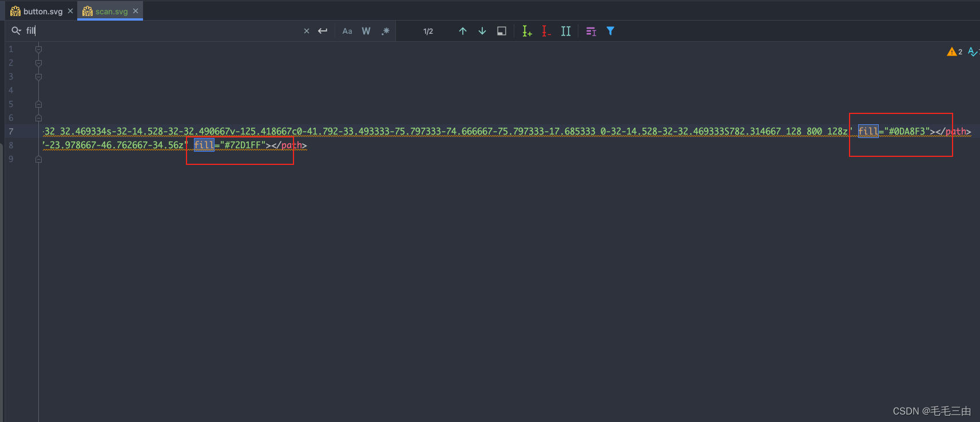Click the typo check icon beside warnings
This screenshot has width=980, height=422.
973,52
